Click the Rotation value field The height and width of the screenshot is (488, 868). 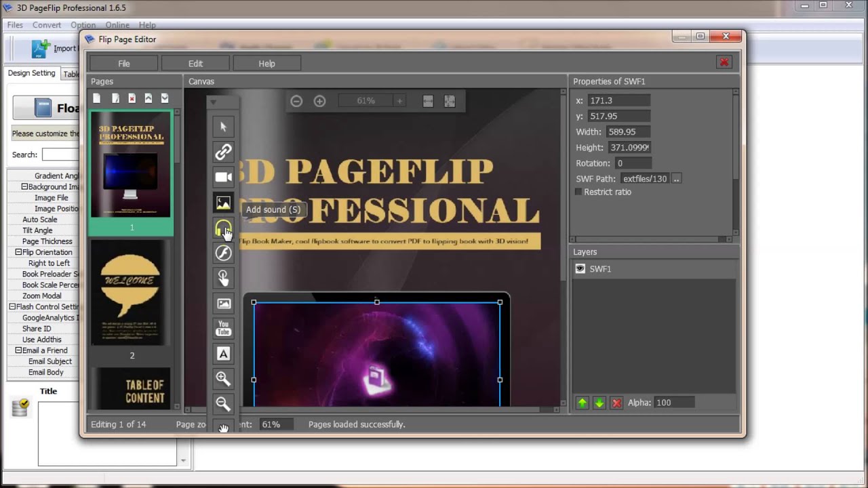click(633, 163)
